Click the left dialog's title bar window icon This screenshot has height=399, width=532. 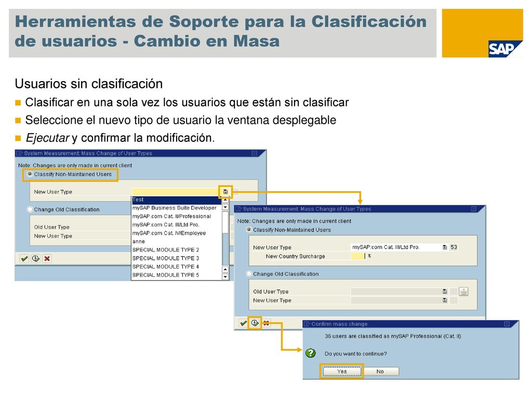pos(19,153)
